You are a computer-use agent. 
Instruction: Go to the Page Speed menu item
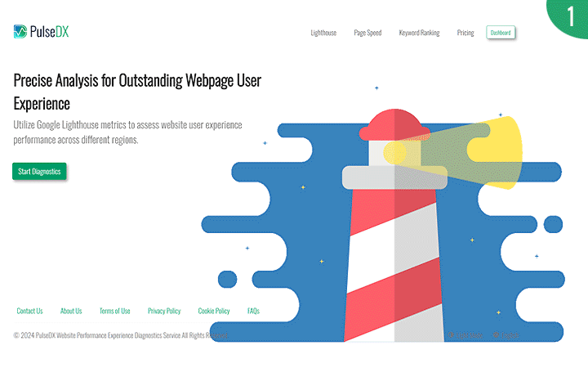tap(367, 33)
